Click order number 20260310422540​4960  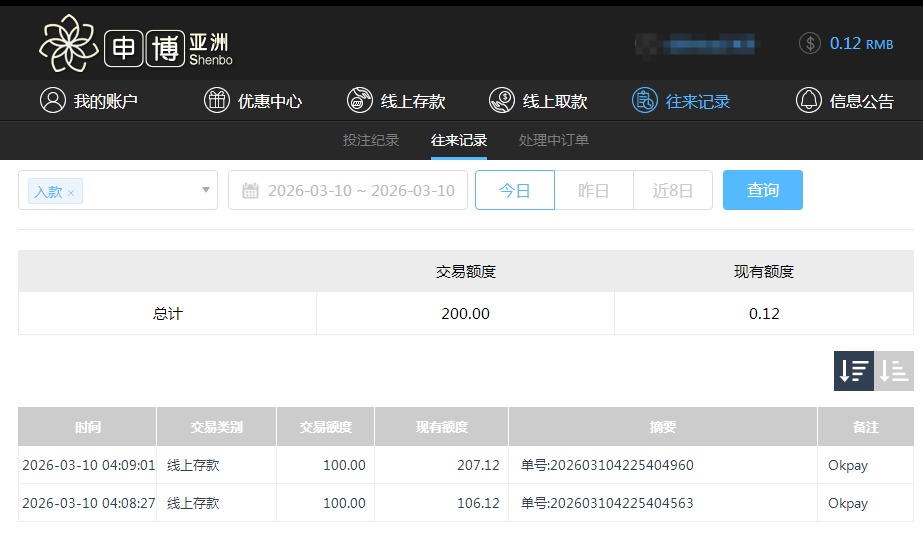coord(607,465)
